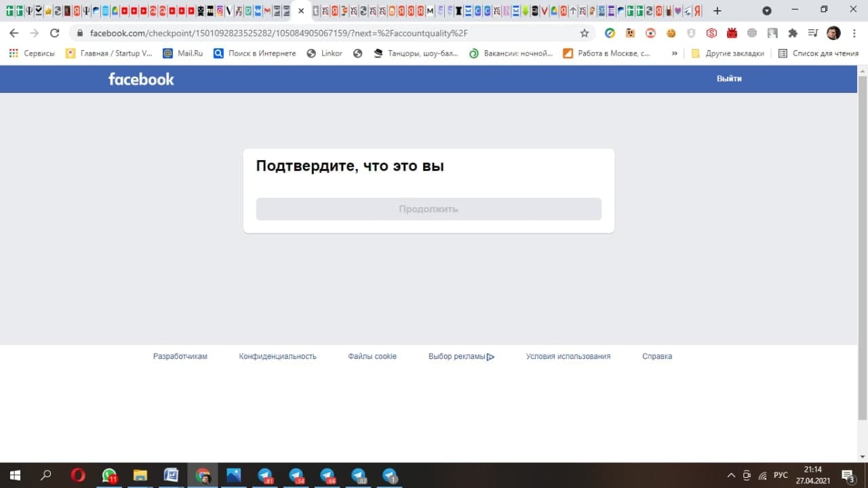Viewport: 868px width, 488px height.
Task: Expand hidden bookmarks with double chevron
Action: pyautogui.click(x=674, y=53)
